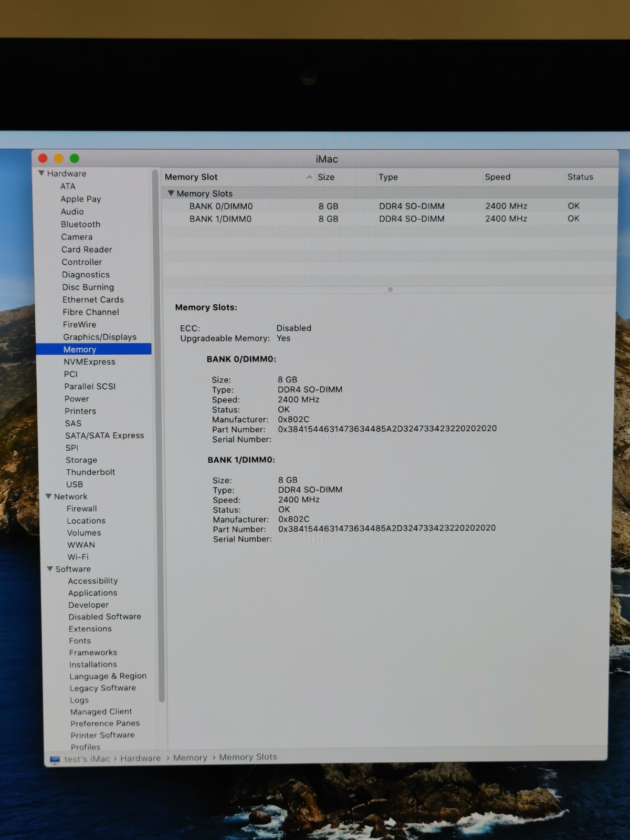630x840 pixels.
Task: Collapse the Network section triangle
Action: [49, 496]
